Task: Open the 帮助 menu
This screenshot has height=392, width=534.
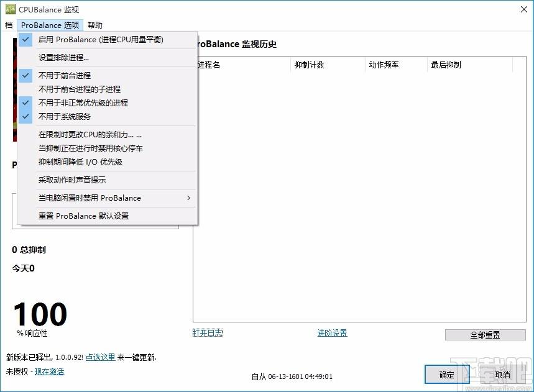Action: click(x=94, y=25)
